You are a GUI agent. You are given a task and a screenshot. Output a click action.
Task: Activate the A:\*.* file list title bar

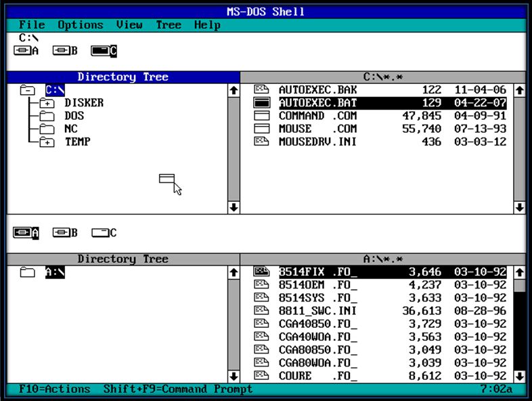tap(383, 259)
